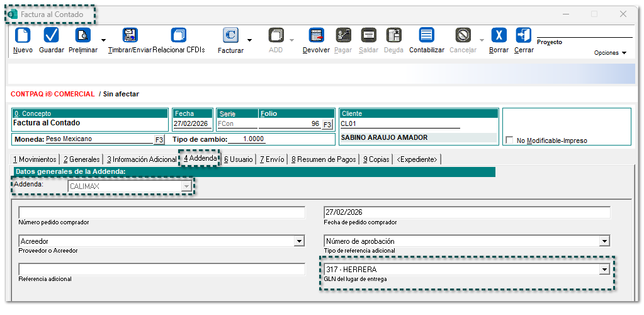This screenshot has height=315, width=644.
Task: Close the form with the Cerrar icon
Action: [523, 35]
